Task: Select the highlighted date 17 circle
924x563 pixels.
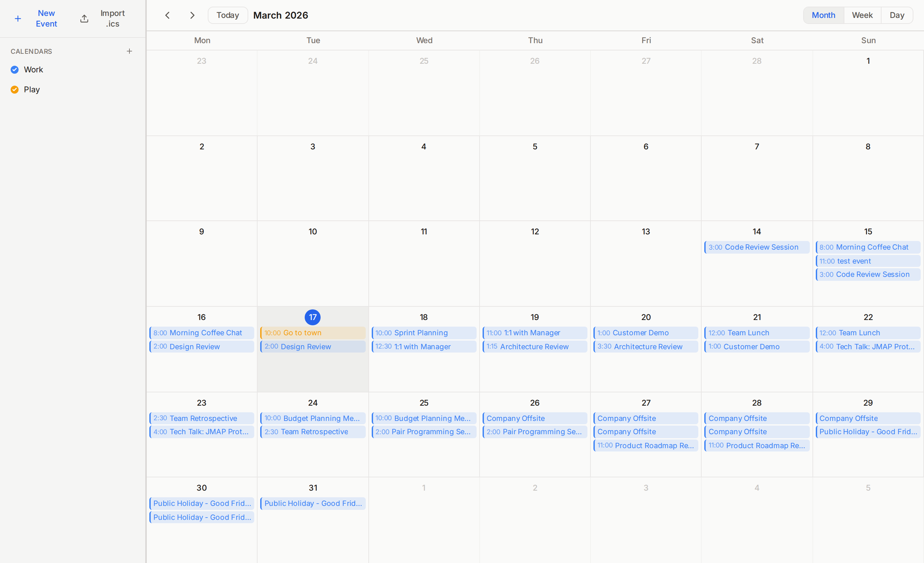Action: [x=312, y=317]
